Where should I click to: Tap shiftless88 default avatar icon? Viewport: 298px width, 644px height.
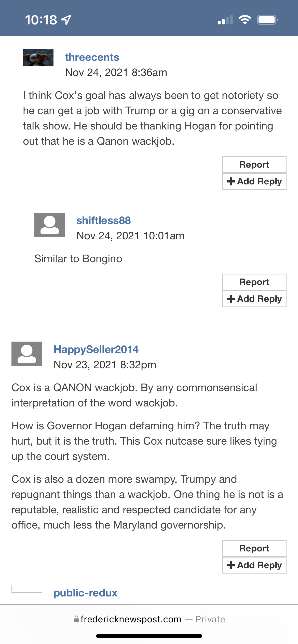click(50, 225)
